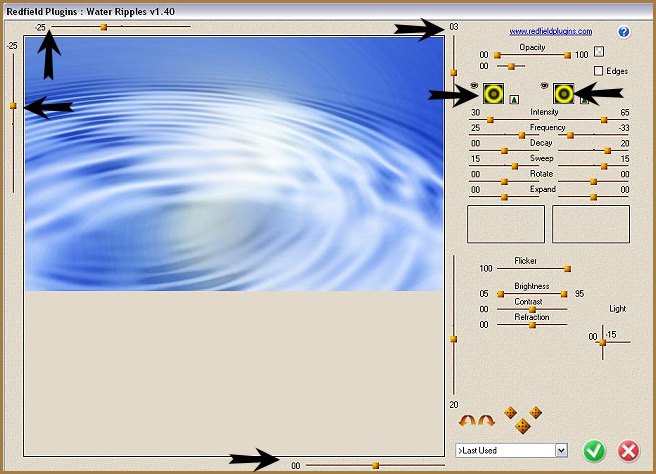Screen dimensions: 656x474
Task: Click the Light direction crosshair control
Action: coord(602,342)
